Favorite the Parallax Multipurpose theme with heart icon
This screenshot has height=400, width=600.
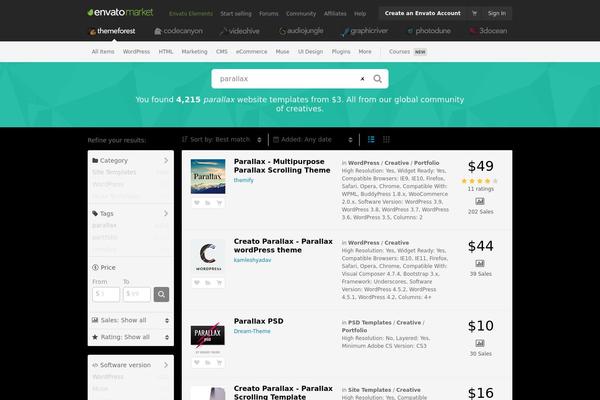tap(197, 203)
